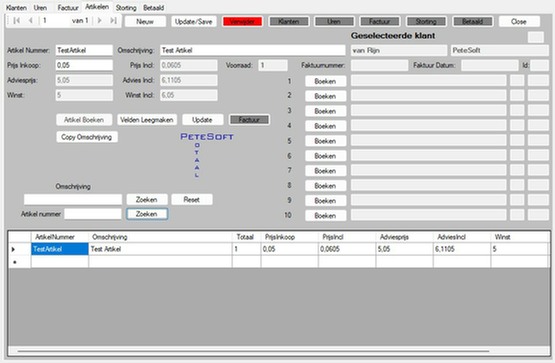This screenshot has height=363, width=555.
Task: Focus the record position number box
Action: [x=55, y=21]
